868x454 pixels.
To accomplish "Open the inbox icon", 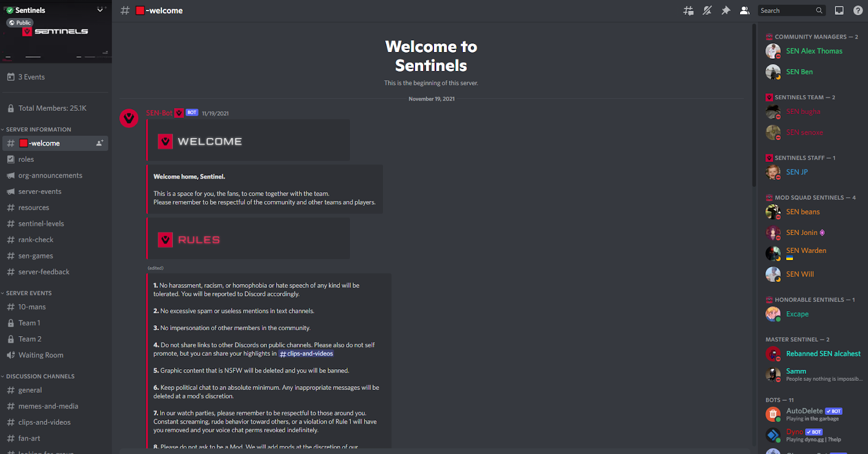I will tap(839, 10).
